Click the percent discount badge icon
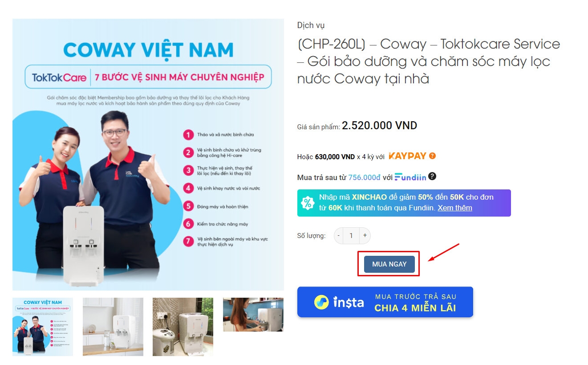The height and width of the screenshot is (365, 588). pos(308,203)
